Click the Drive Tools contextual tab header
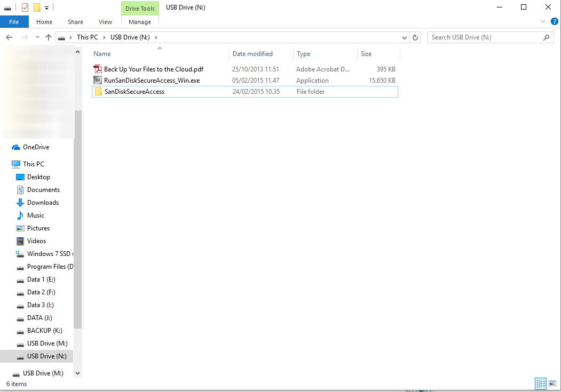Viewport: 561px width, 392px height. 140,8
